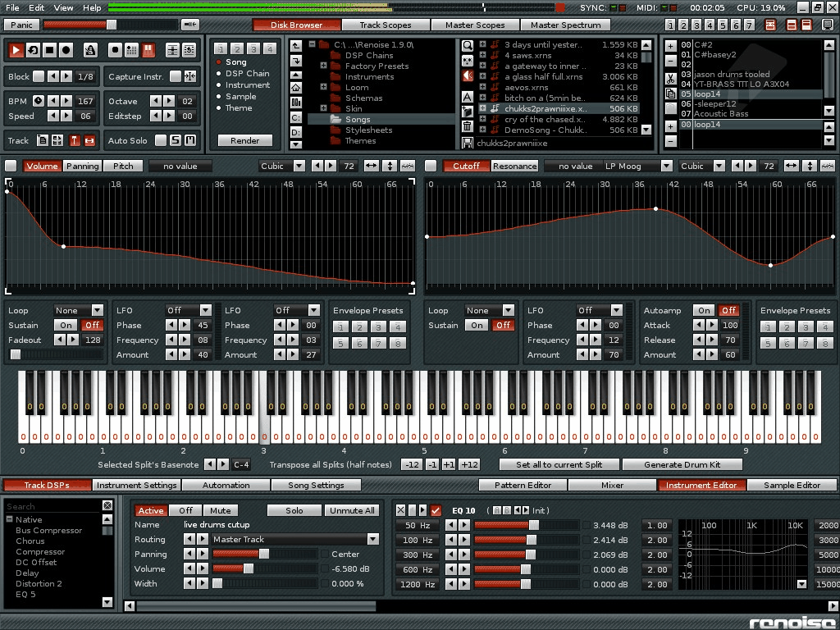Toggle the metronome icon
The width and height of the screenshot is (840, 630).
tap(90, 50)
